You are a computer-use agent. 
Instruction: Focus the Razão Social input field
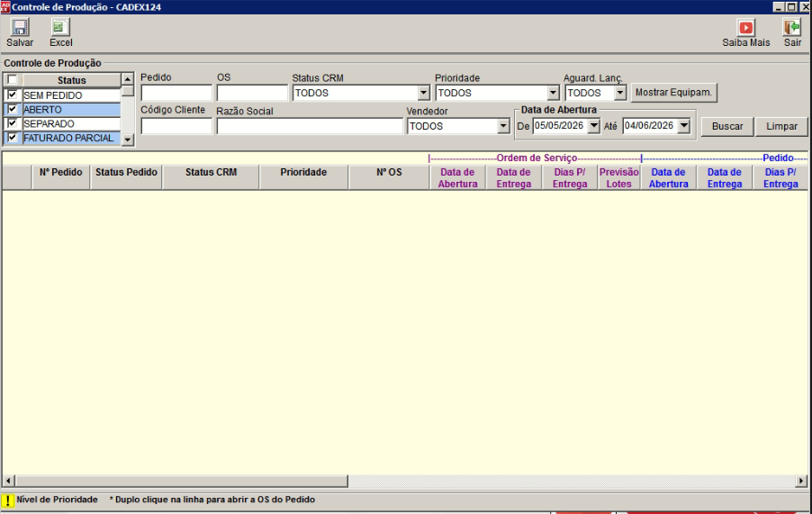(x=310, y=126)
